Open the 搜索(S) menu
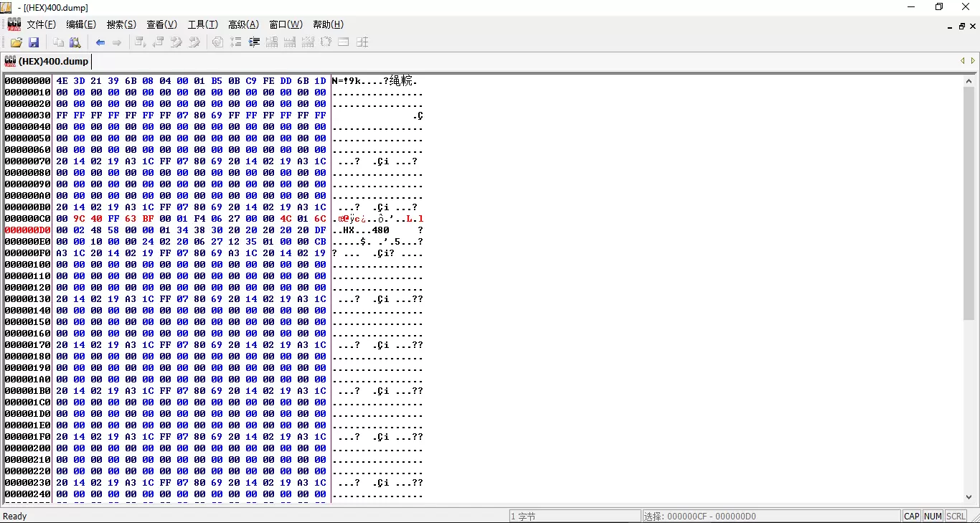This screenshot has width=980, height=523. click(x=121, y=24)
